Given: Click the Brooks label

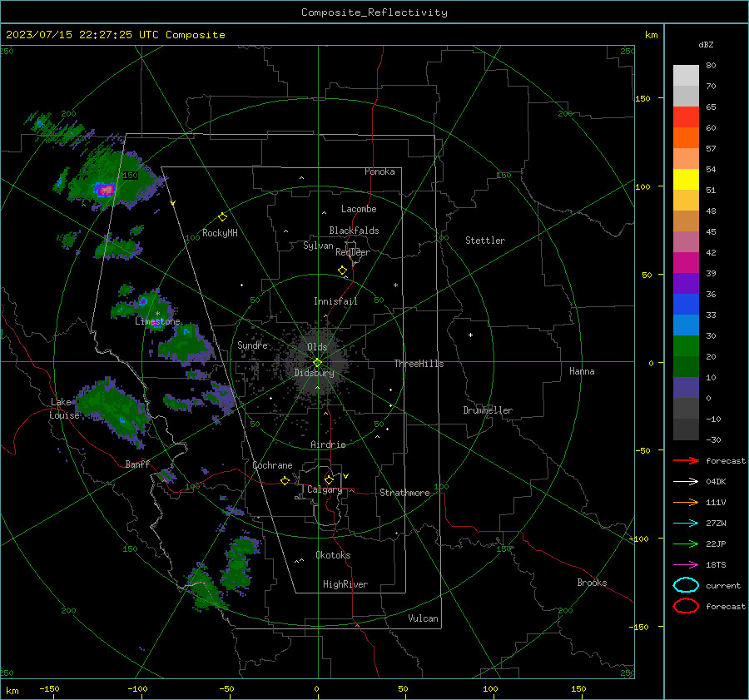Looking at the screenshot, I should pyautogui.click(x=592, y=583).
